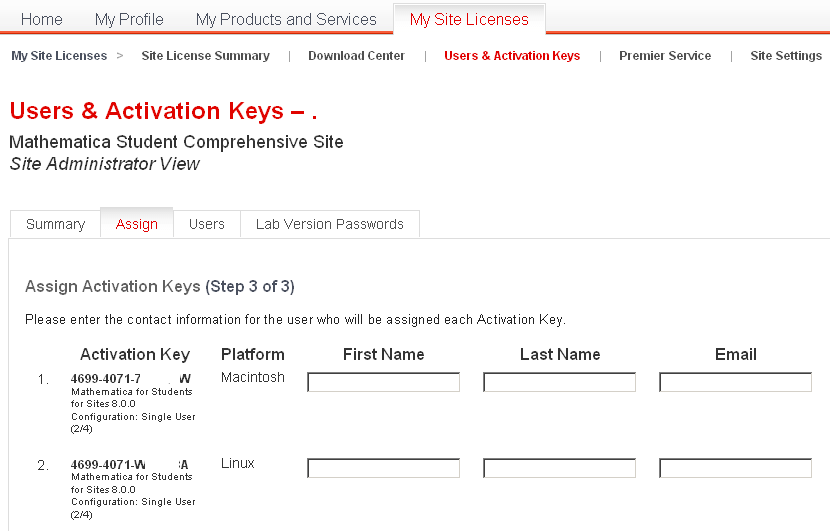Click the First Name column header
Image resolution: width=830 pixels, height=531 pixels.
click(x=384, y=354)
